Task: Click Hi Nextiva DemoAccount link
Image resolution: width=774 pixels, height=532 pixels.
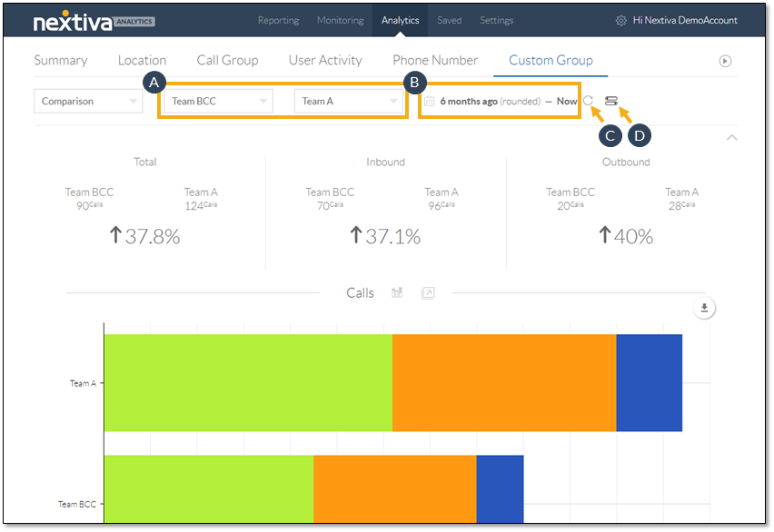Action: pyautogui.click(x=685, y=21)
